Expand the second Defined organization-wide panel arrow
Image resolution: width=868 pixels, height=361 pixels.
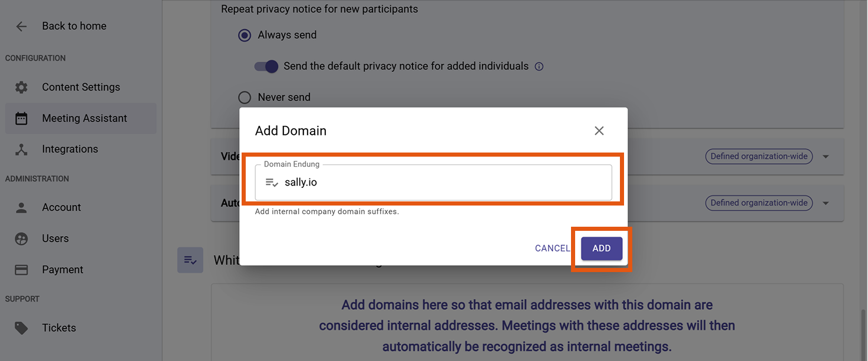tap(826, 203)
